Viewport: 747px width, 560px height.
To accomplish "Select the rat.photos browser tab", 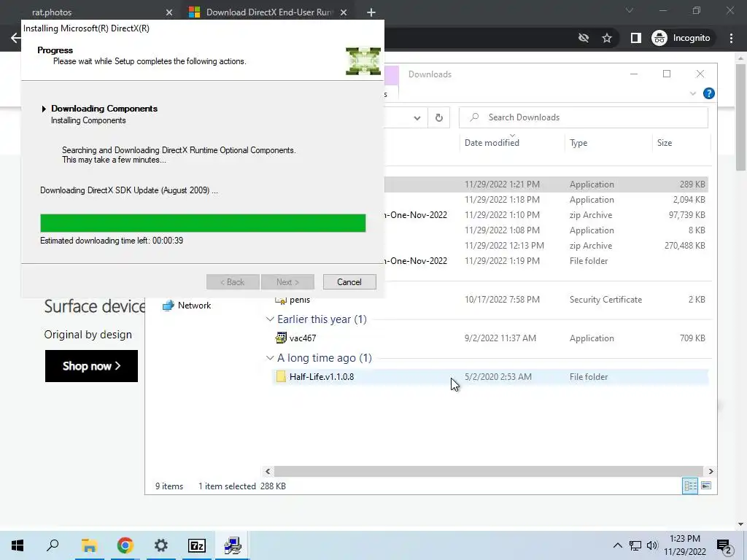I will [52, 12].
